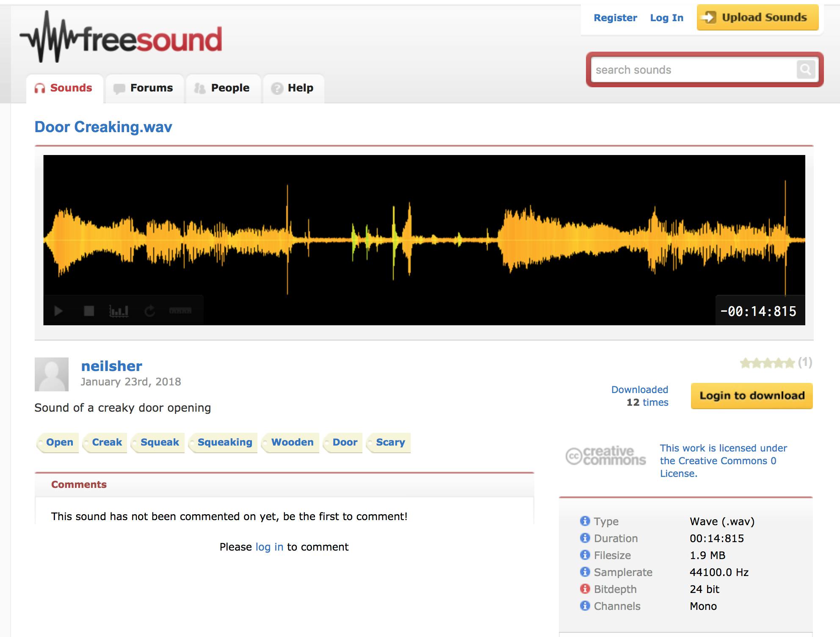The width and height of the screenshot is (840, 637).
Task: Rate the sound with the stars
Action: click(767, 363)
